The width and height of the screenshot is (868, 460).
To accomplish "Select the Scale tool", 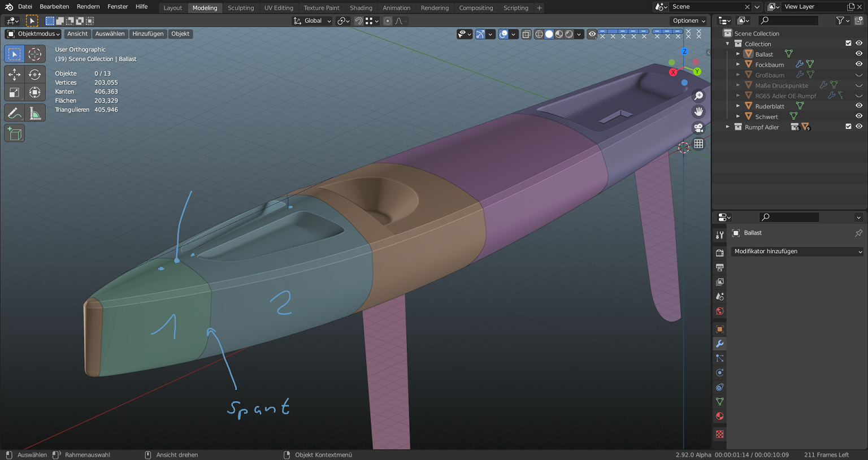I will pos(15,92).
